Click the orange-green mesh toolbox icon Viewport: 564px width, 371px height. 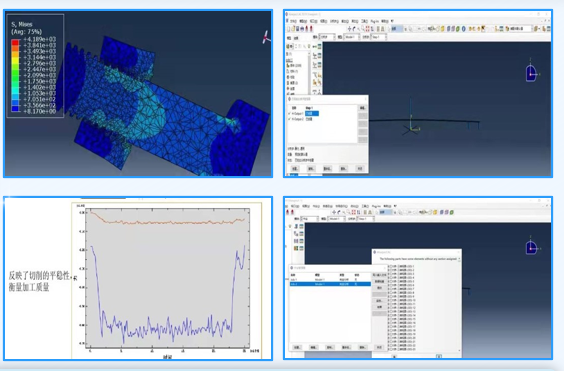(x=296, y=248)
